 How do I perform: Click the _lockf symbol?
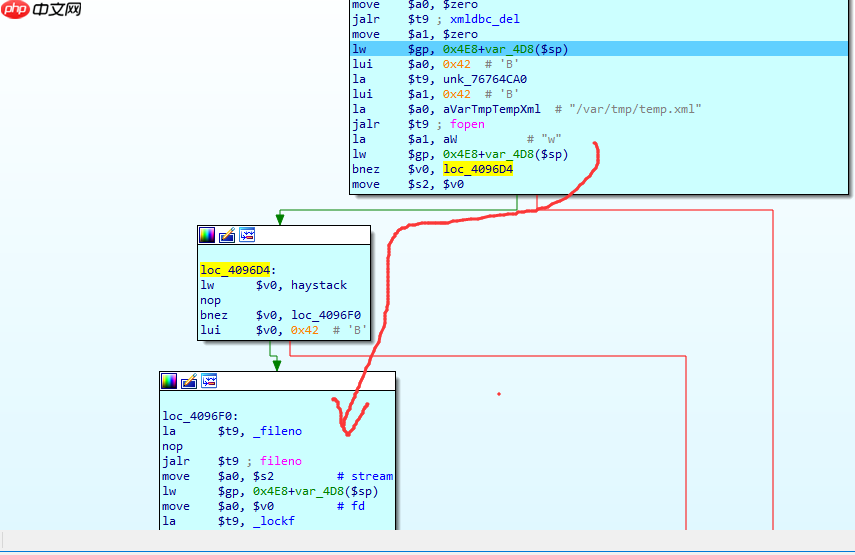tap(273, 521)
